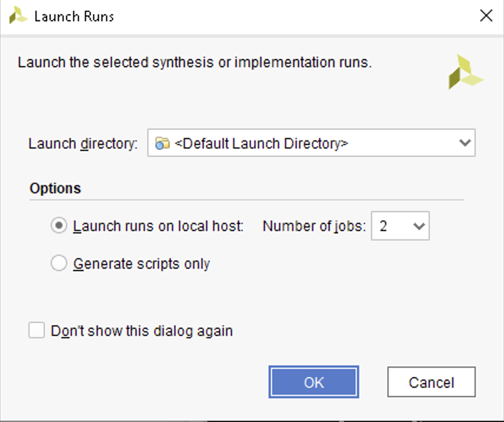Open the Number of jobs dropdown
The height and width of the screenshot is (422, 504).
(400, 226)
